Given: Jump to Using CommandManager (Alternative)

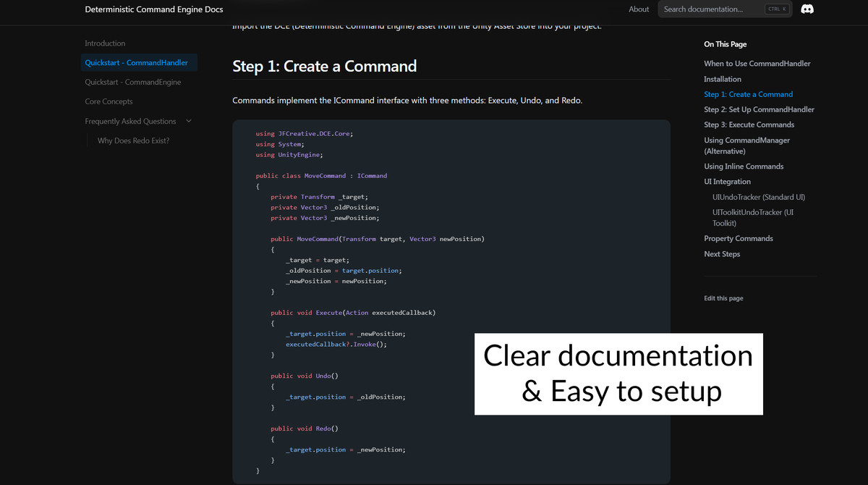Looking at the screenshot, I should 746,145.
